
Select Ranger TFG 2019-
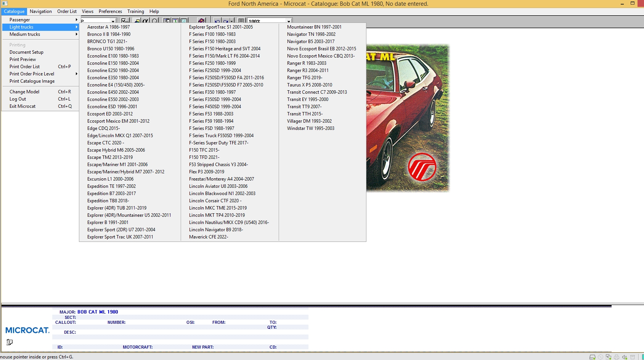305,78
